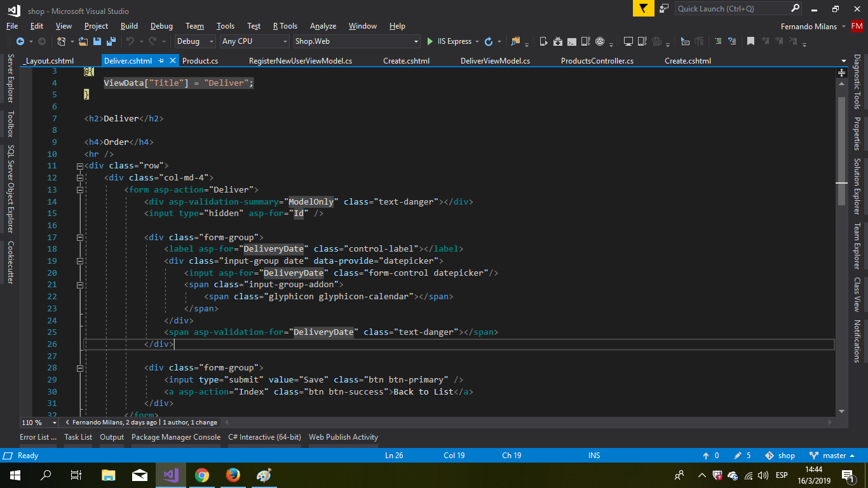Open the Package Manager Console panel
Viewport: 868px width, 488px height.
pyautogui.click(x=175, y=437)
